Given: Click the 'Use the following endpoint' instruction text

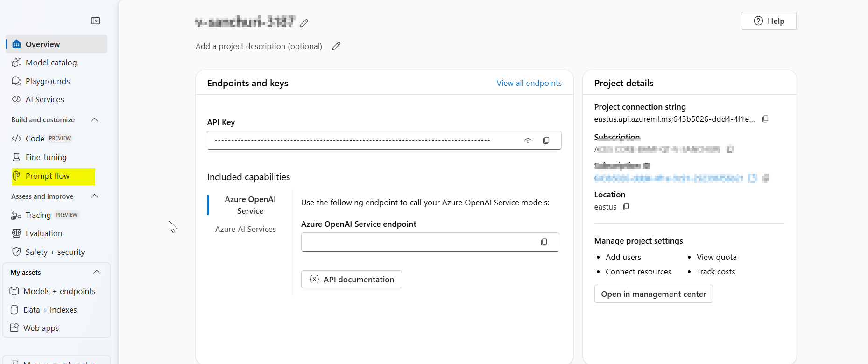Looking at the screenshot, I should (425, 203).
